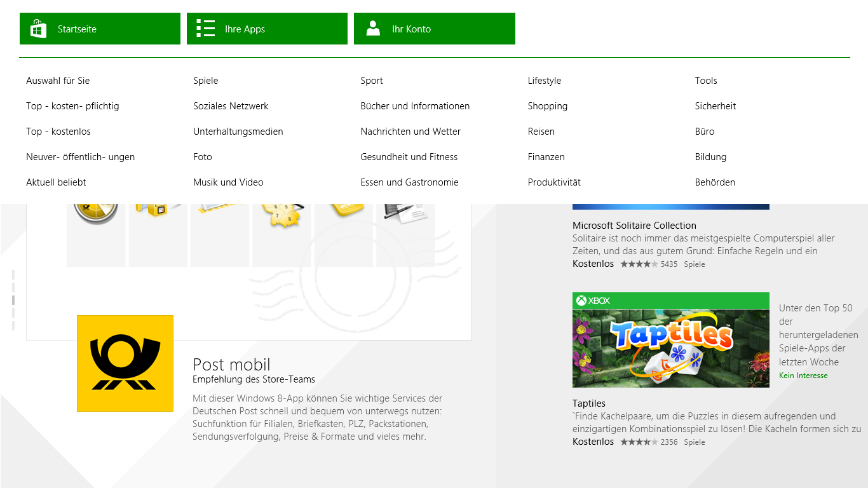Open the Finanzen category
Image resolution: width=868 pixels, height=488 pixels.
pos(546,157)
